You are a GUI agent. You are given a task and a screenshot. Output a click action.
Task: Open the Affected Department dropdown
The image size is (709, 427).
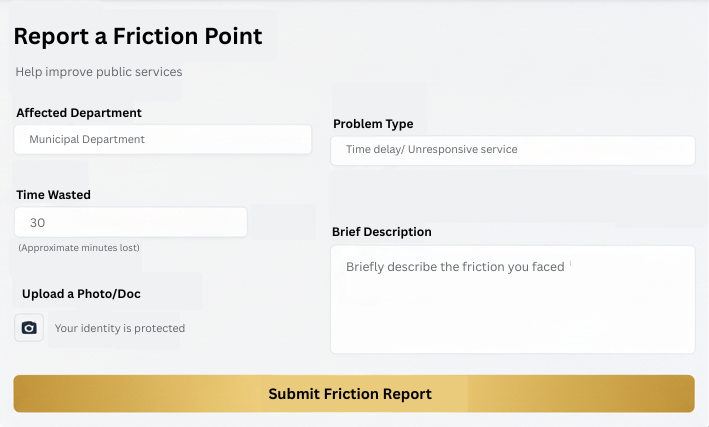click(163, 140)
